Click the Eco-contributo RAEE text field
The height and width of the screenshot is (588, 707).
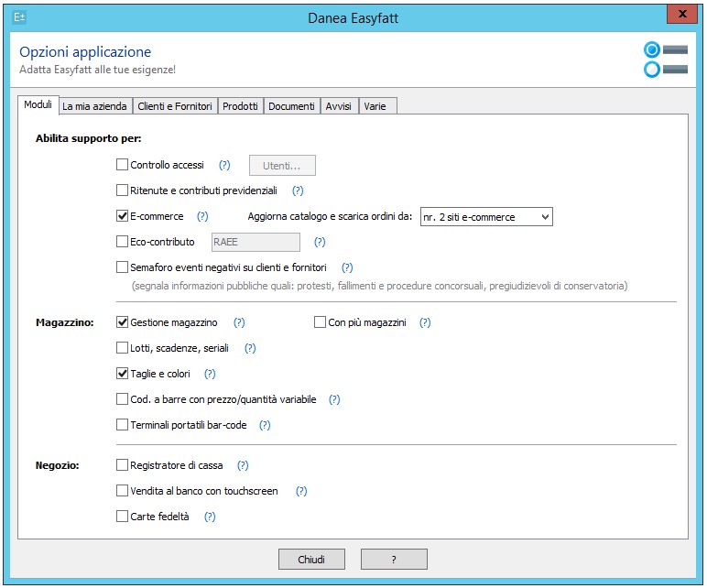click(256, 243)
